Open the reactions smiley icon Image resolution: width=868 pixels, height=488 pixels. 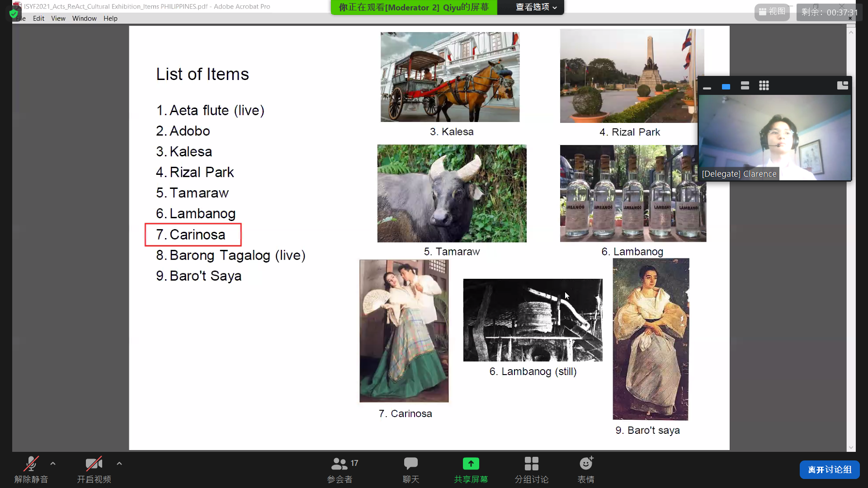(586, 464)
